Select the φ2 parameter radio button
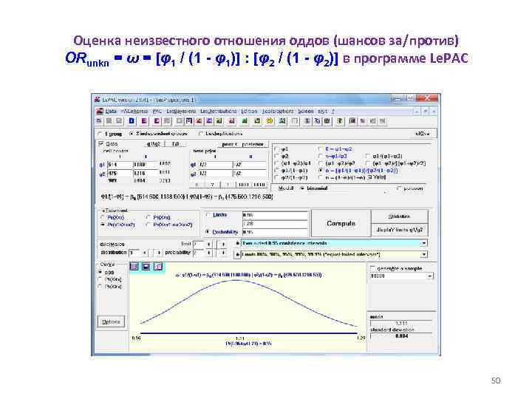 277,156
